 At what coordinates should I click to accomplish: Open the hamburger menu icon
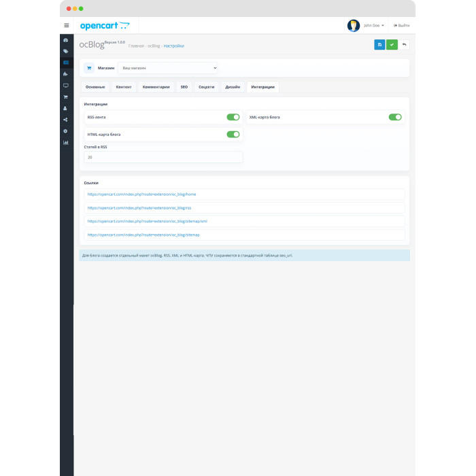(x=67, y=26)
